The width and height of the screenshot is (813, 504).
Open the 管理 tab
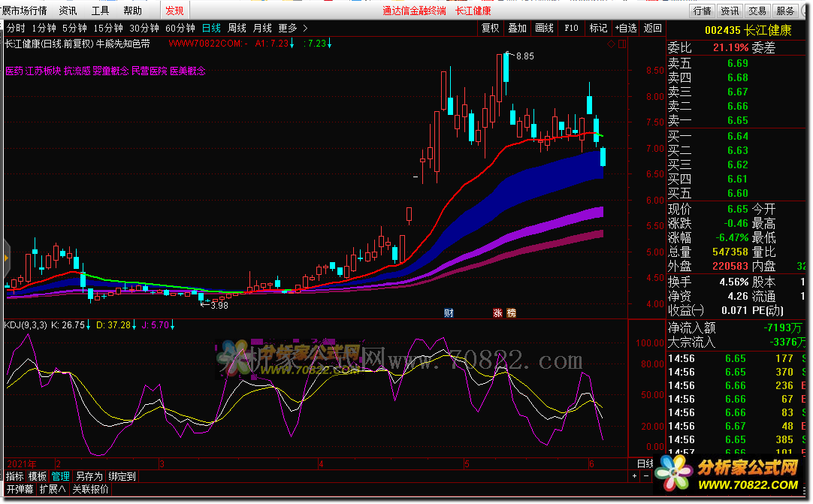click(x=60, y=476)
